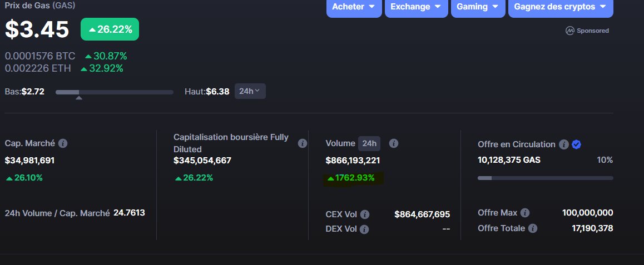Click the Bas/Haut price range bar

click(x=115, y=92)
